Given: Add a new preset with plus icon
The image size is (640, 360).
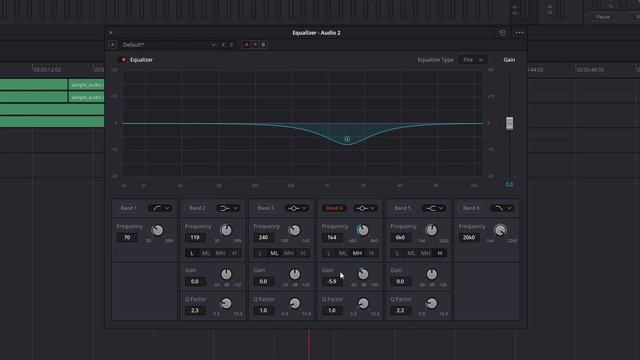Looking at the screenshot, I should (113, 44).
